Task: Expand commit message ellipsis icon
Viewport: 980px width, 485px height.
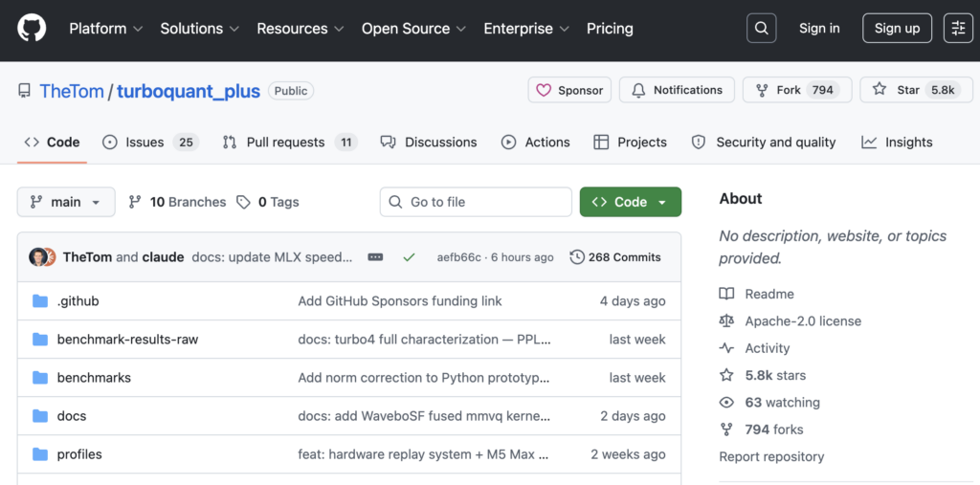Action: tap(375, 257)
